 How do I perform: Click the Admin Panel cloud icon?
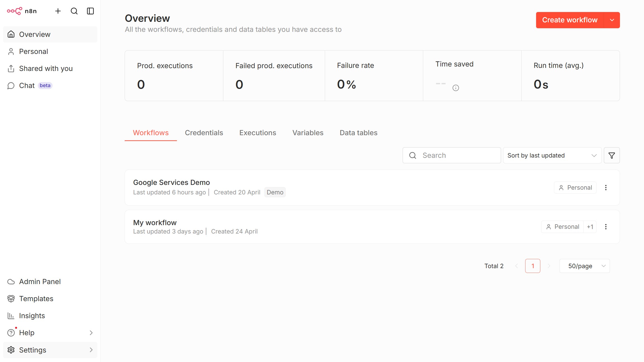coord(11,282)
